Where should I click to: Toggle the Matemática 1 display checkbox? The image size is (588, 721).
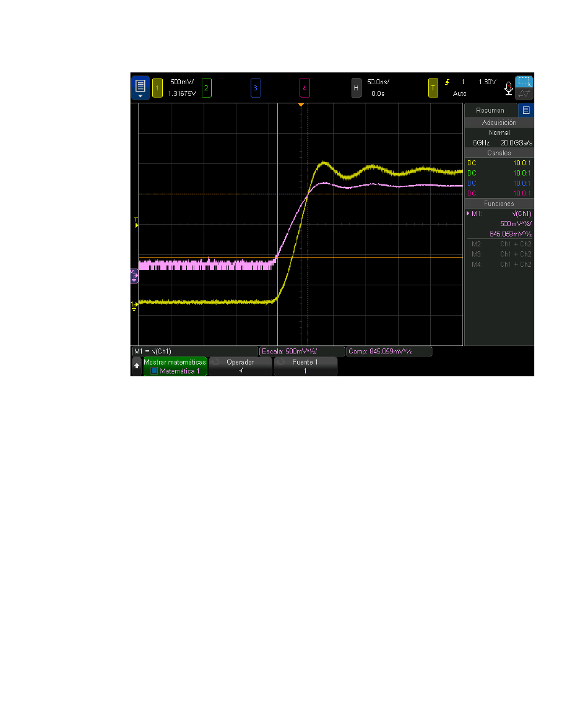[x=155, y=371]
